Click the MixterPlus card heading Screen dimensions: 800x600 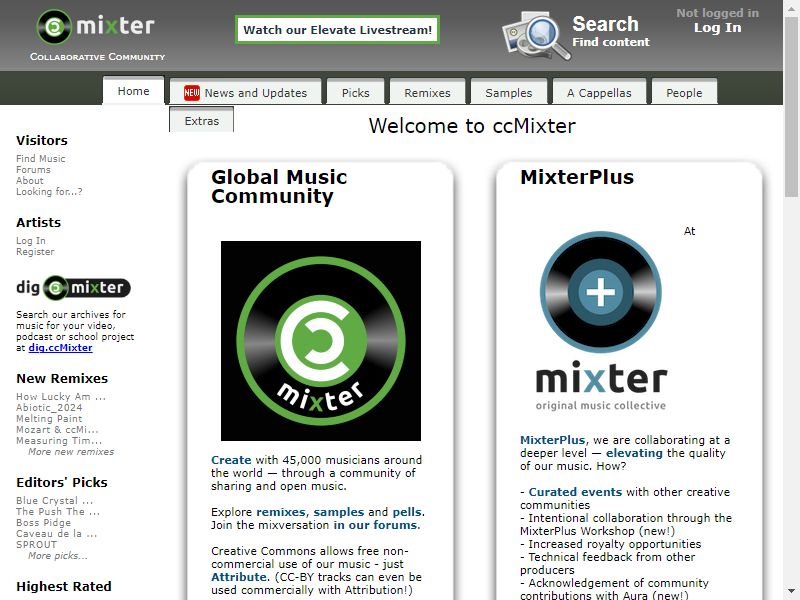pos(577,177)
